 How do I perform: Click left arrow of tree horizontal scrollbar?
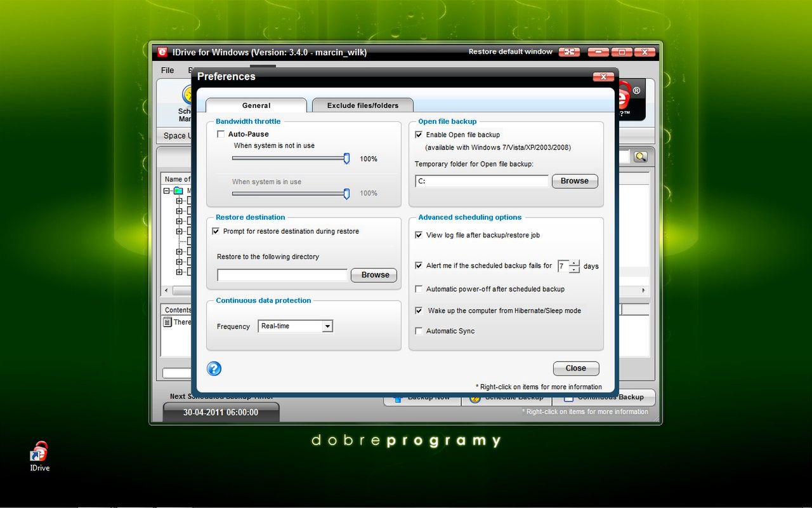click(167, 290)
